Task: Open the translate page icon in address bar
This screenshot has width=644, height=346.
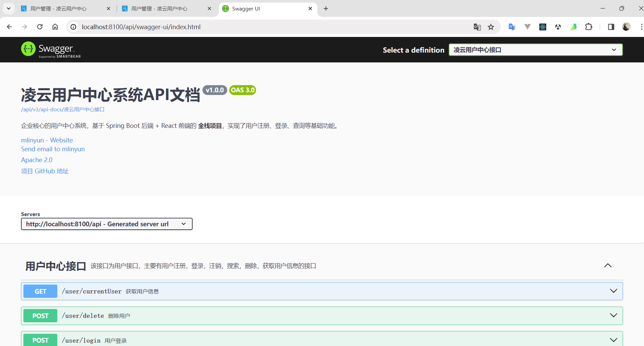Action: pos(477,27)
